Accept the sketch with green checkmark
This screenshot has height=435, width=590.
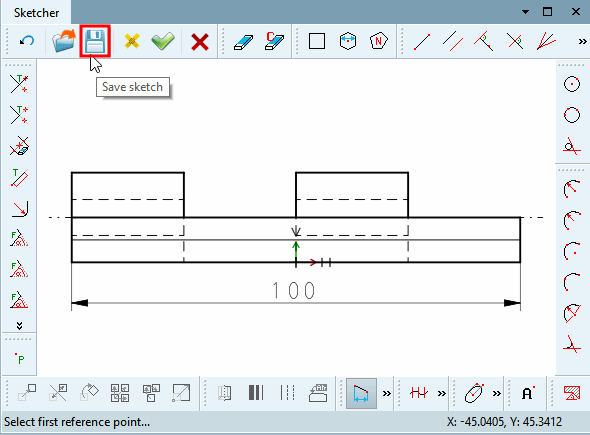[163, 41]
